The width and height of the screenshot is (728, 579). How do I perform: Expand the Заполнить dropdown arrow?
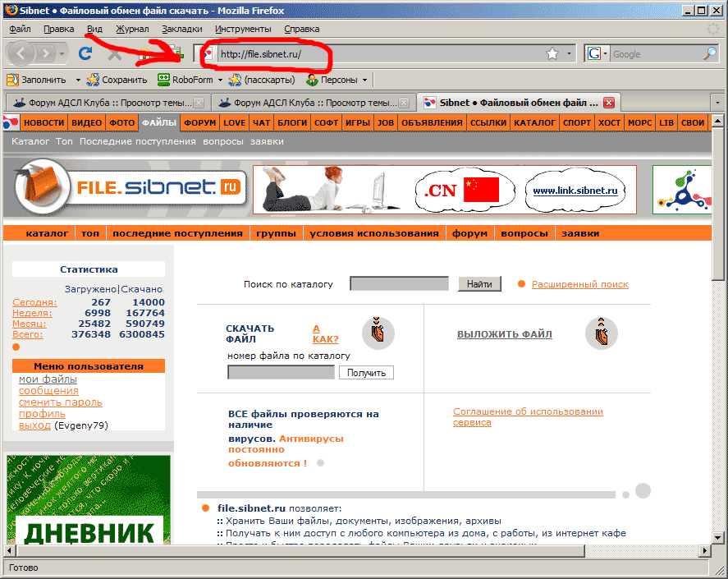pos(78,80)
